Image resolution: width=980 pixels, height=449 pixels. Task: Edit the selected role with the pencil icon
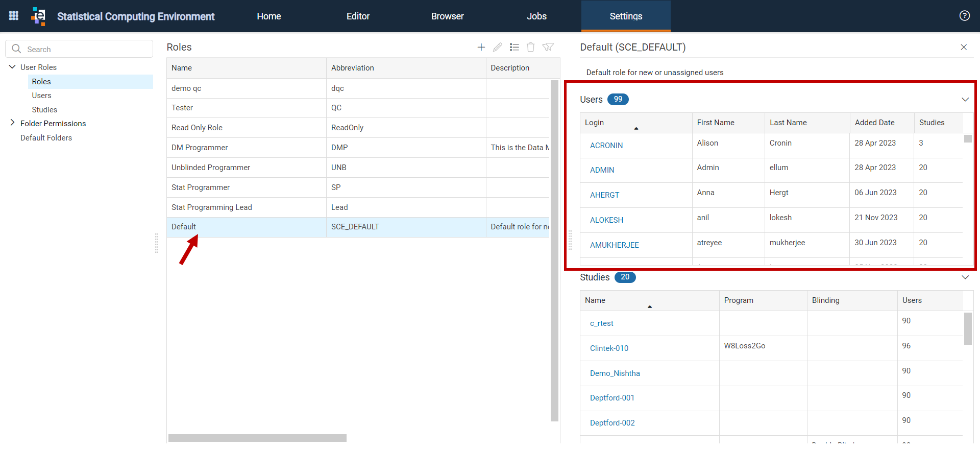498,47
